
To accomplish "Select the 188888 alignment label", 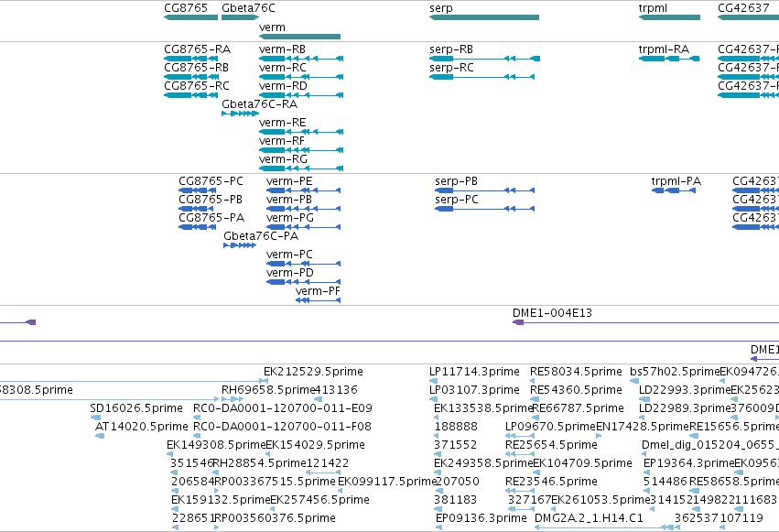I will coord(456,427).
